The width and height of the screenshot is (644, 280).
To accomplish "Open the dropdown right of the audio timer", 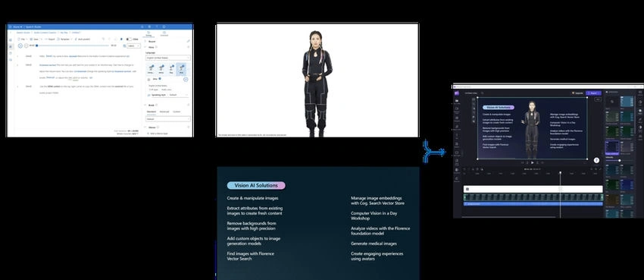I will point(133,46).
